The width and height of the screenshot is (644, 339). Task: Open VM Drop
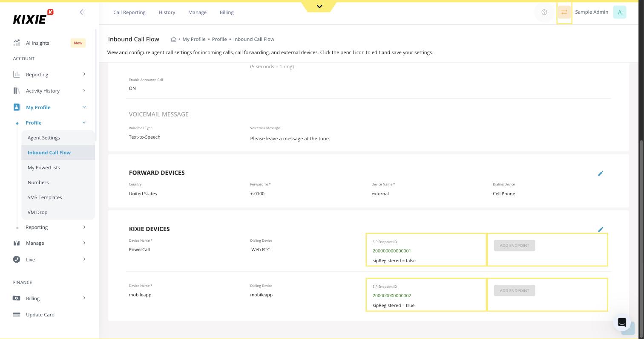click(58, 212)
